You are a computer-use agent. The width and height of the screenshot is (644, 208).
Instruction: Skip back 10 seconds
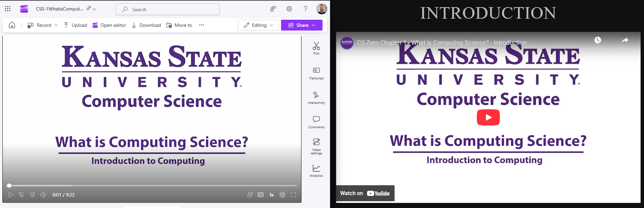pyautogui.click(x=21, y=195)
